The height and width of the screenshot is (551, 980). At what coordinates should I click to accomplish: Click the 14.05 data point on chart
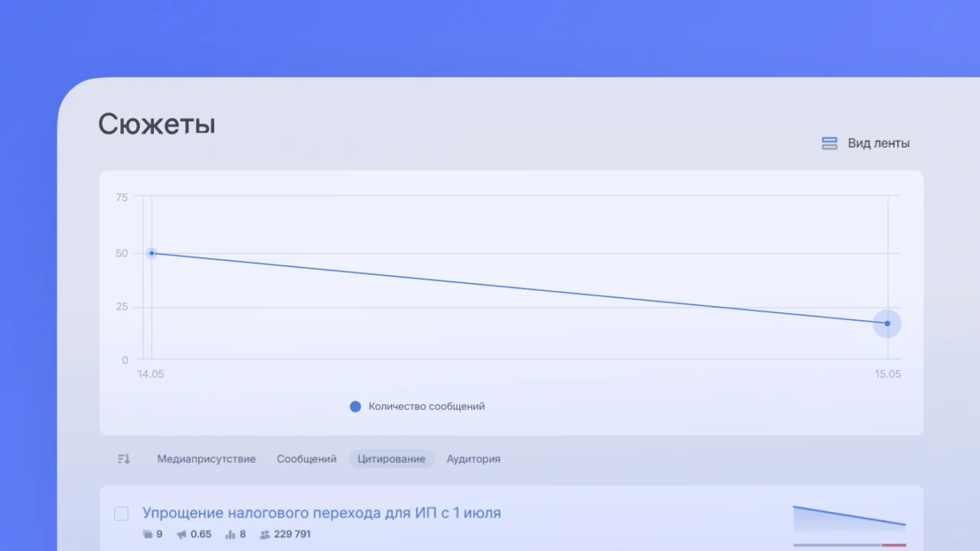(152, 253)
